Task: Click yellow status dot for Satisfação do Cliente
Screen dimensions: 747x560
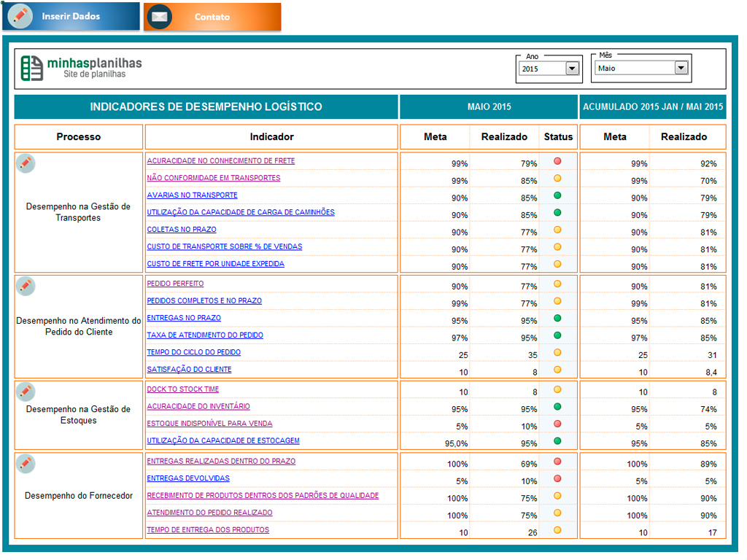Action: (557, 370)
